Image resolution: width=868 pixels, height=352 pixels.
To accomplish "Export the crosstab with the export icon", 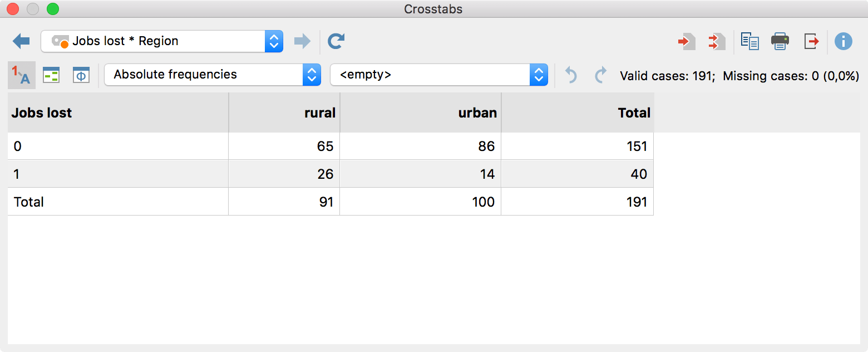I will click(x=811, y=42).
